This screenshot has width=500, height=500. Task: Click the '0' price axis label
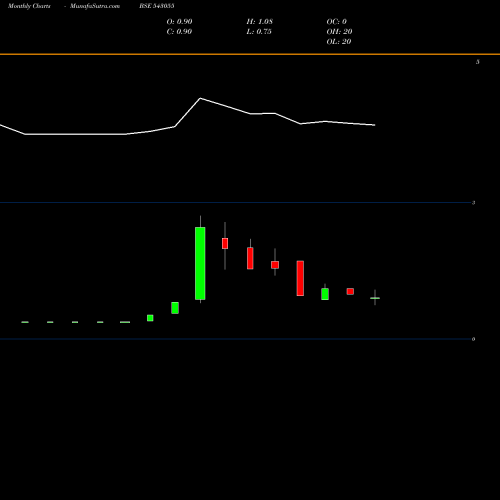point(473,339)
